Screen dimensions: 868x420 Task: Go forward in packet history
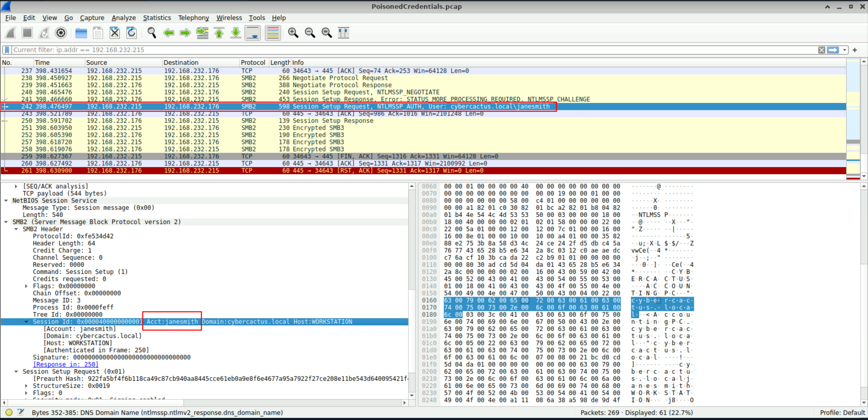(x=185, y=33)
